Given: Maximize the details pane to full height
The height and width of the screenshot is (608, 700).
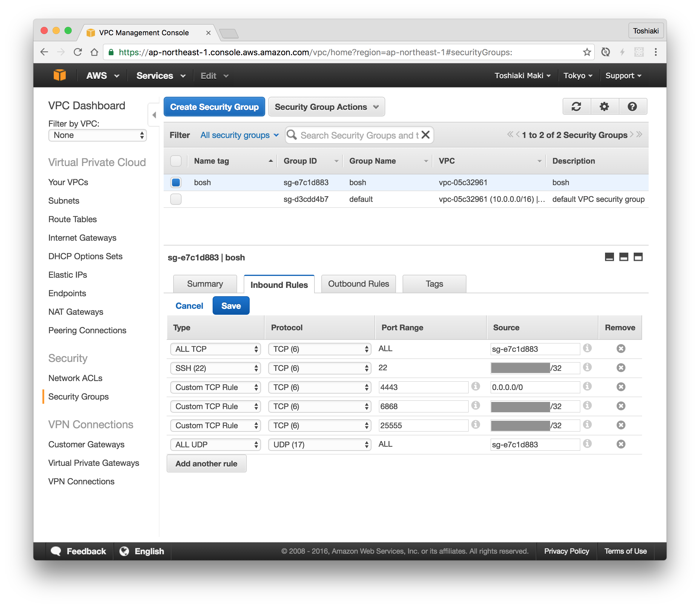Looking at the screenshot, I should pos(638,257).
